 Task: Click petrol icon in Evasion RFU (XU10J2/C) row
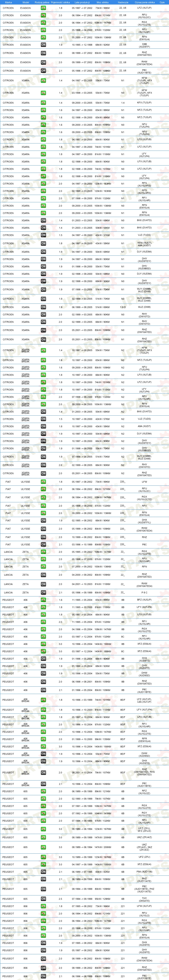coord(43,16)
